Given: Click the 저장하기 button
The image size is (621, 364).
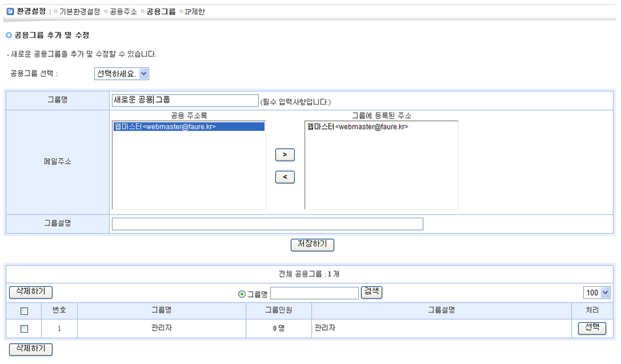Looking at the screenshot, I should [x=312, y=244].
